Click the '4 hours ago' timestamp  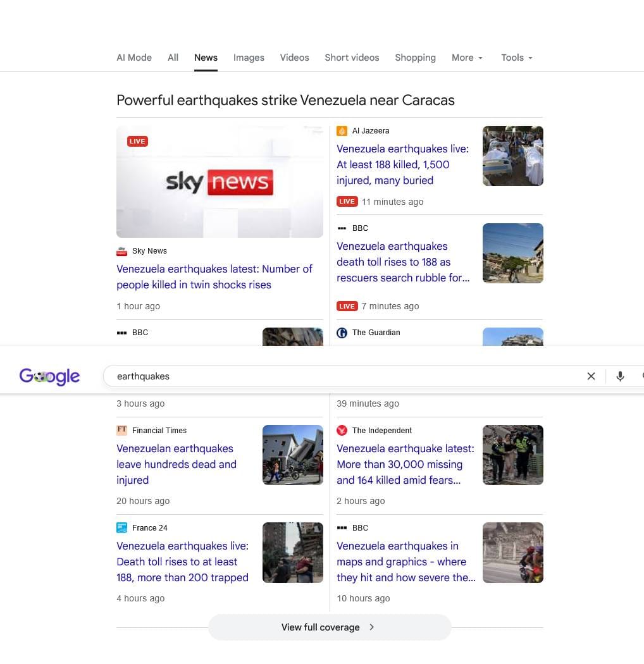coord(140,598)
